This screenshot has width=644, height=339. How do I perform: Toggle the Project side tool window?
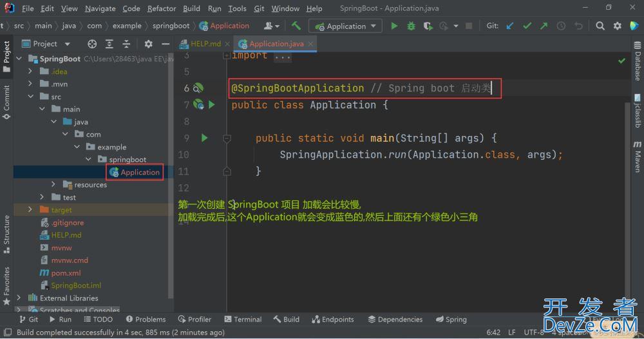(x=6, y=56)
